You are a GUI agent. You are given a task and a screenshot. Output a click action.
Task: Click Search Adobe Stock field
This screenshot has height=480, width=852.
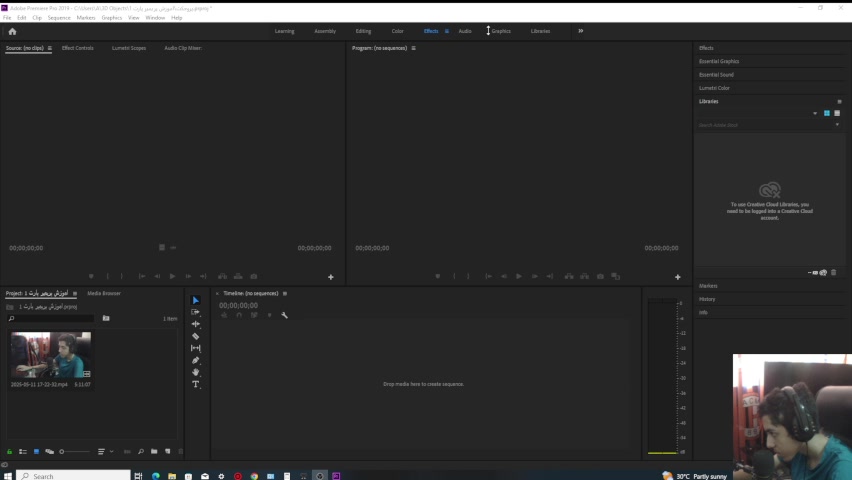click(765, 124)
